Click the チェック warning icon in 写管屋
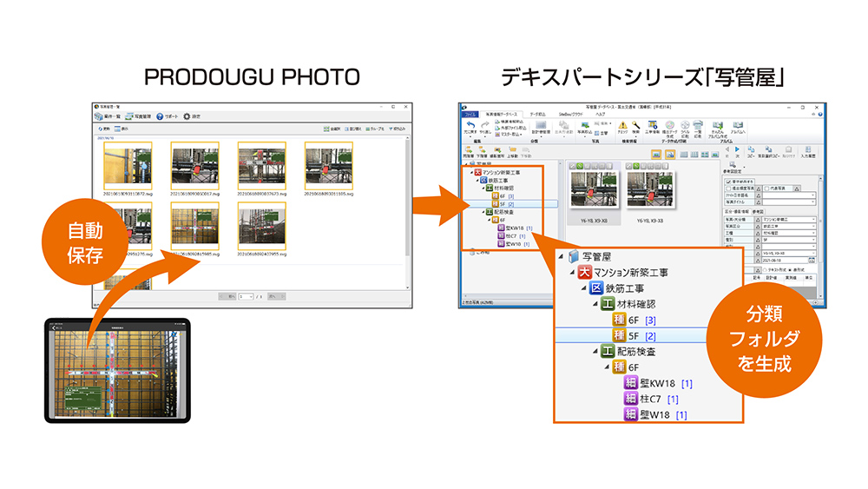The width and height of the screenshot is (868, 489). click(622, 127)
